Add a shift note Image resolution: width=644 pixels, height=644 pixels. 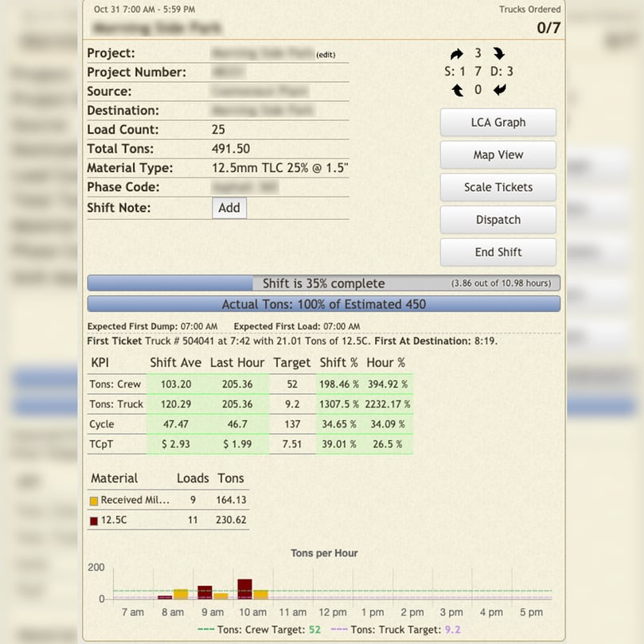[229, 208]
